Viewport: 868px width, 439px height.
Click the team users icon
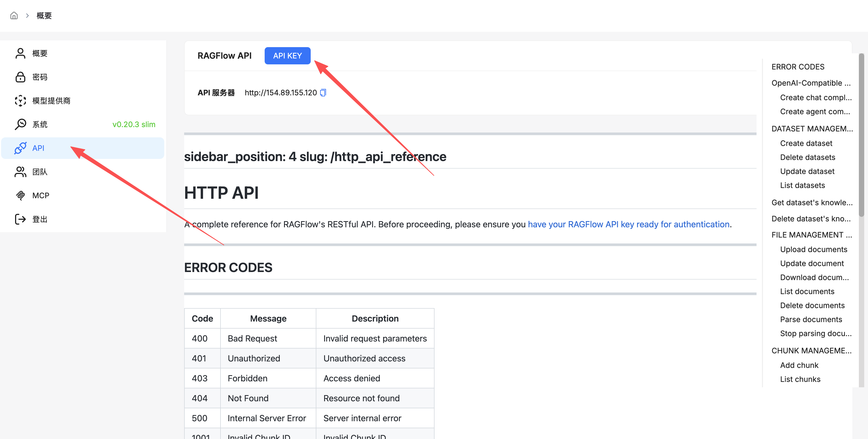tap(20, 172)
